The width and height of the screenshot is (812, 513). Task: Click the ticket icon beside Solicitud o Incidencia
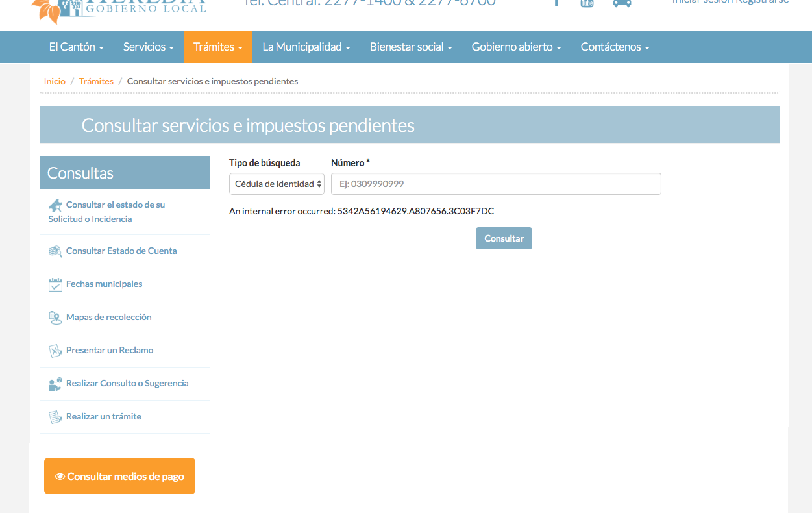point(55,205)
